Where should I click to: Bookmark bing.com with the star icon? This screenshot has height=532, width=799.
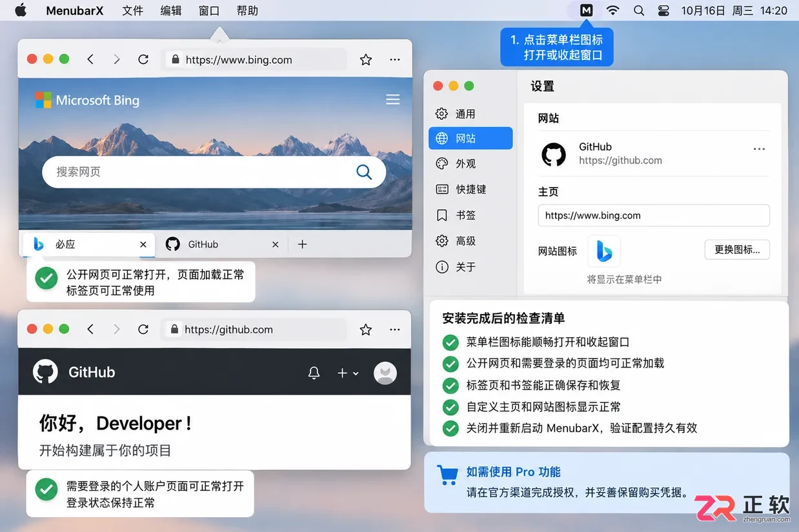tap(366, 59)
